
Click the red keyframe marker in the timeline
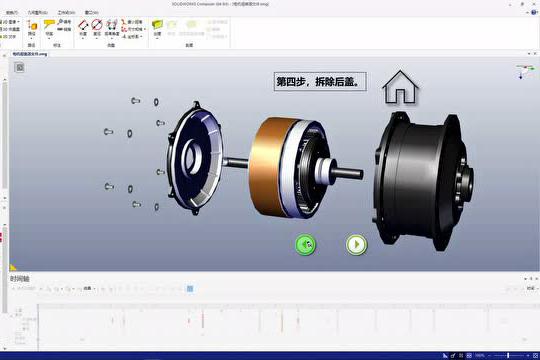pyautogui.click(x=203, y=320)
